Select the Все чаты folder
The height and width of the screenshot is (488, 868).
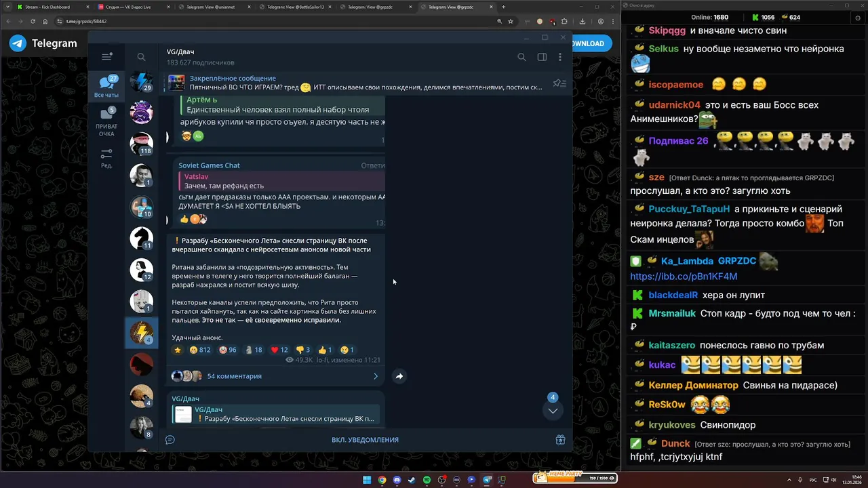[106, 87]
